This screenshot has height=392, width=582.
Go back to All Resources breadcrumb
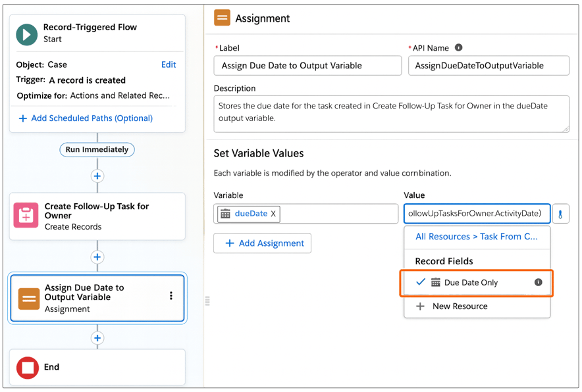pos(476,237)
